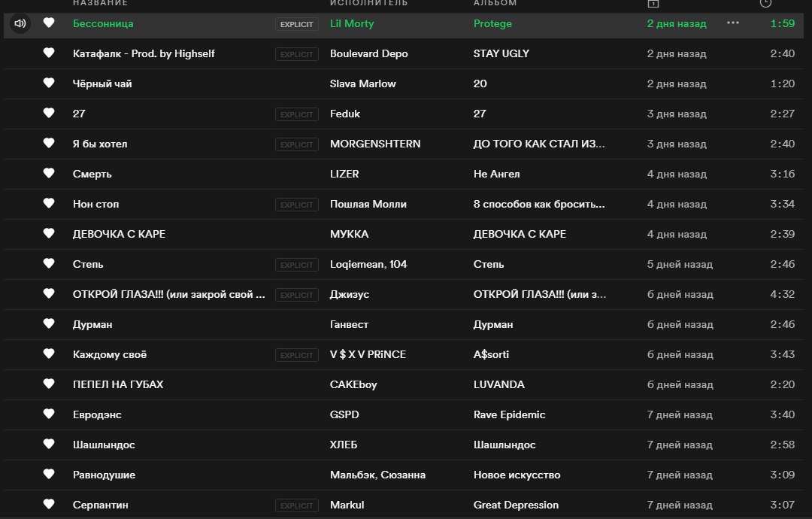Open artist Сюзанна
The width and height of the screenshot is (812, 519).
[403, 475]
